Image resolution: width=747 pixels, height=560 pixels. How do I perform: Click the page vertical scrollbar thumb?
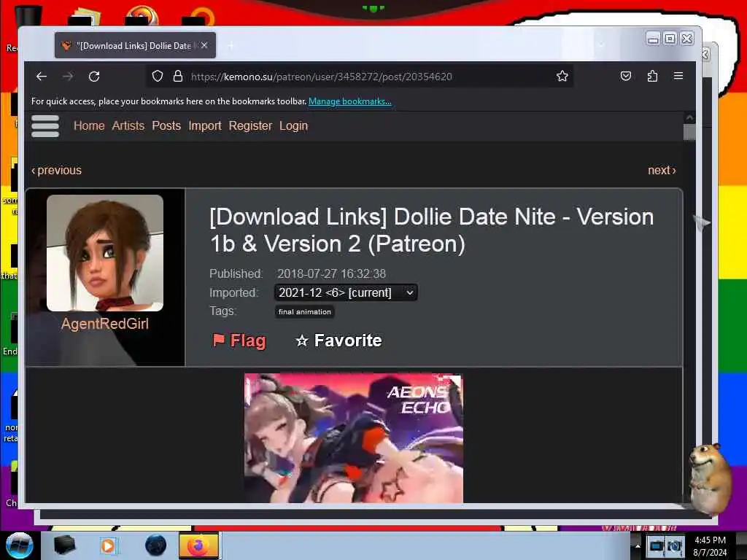point(689,132)
